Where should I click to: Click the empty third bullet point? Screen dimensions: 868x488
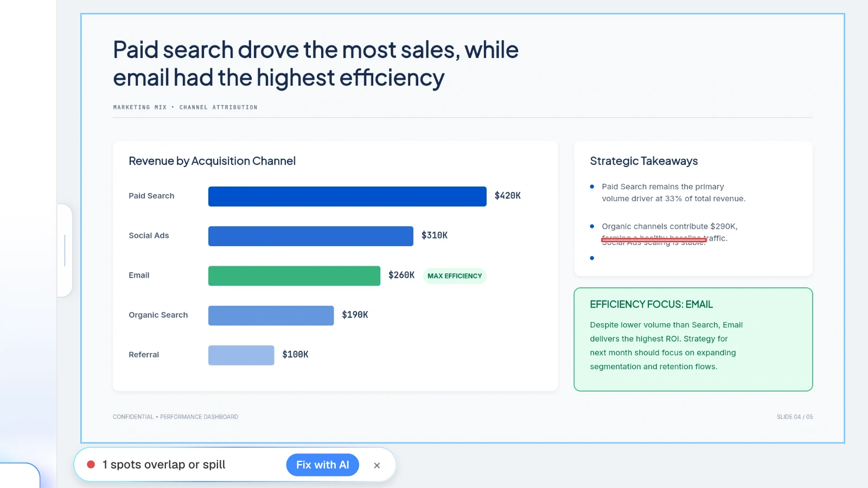click(x=592, y=258)
